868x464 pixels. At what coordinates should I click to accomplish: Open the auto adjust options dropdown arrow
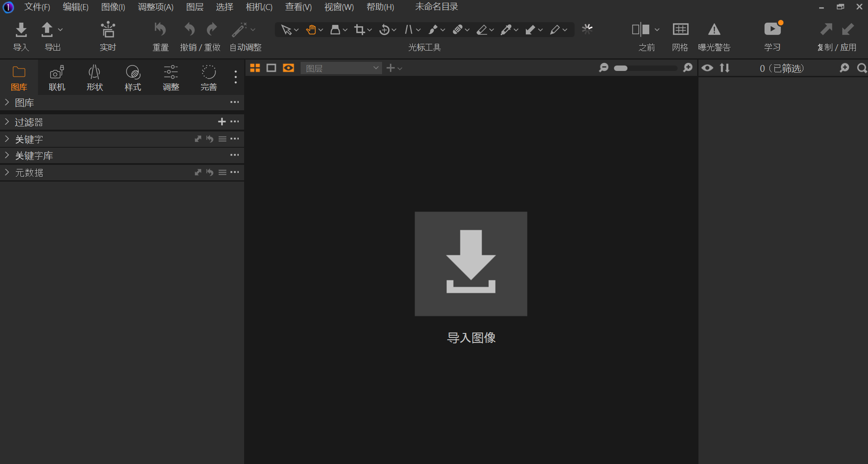pyautogui.click(x=253, y=30)
